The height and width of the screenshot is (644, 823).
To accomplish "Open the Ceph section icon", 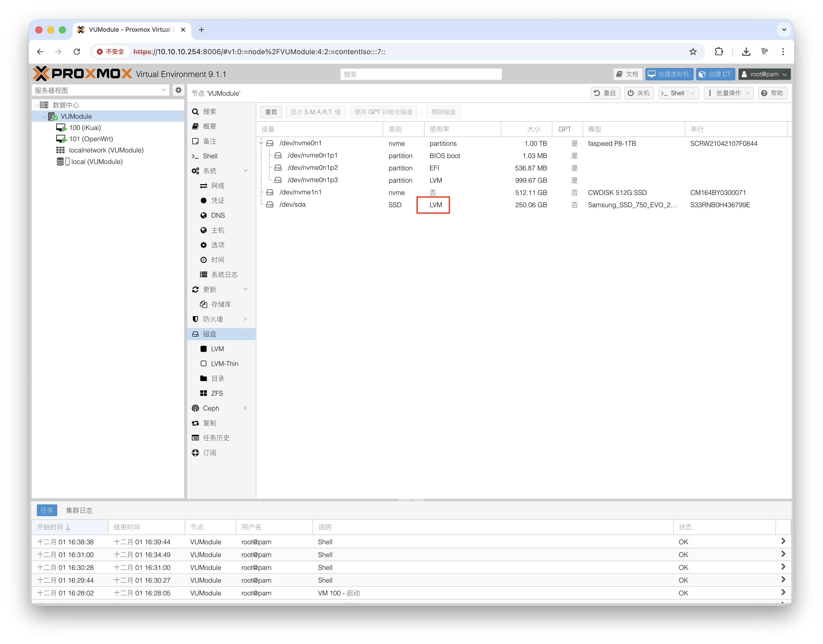I will pos(195,408).
